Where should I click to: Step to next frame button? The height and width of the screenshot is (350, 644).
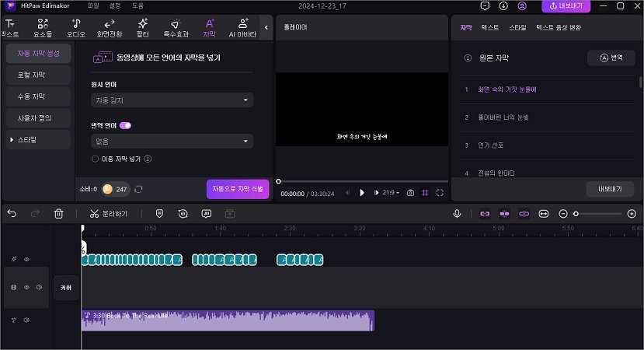376,192
